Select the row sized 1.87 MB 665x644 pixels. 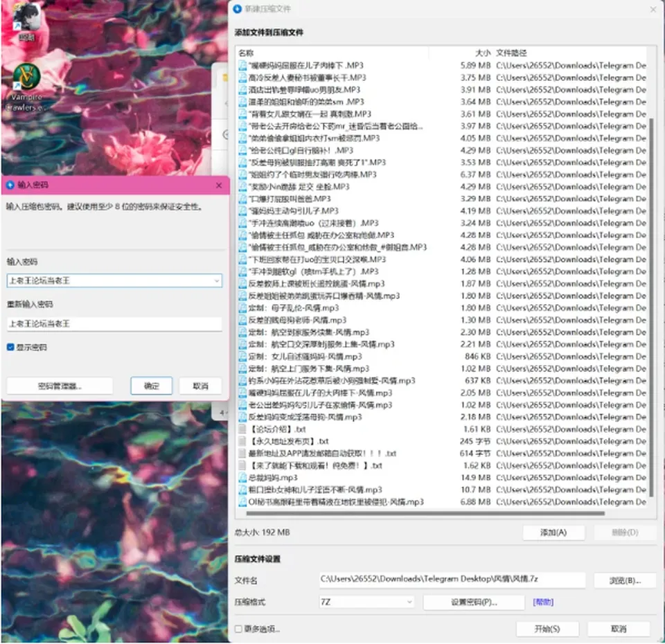pos(442,284)
